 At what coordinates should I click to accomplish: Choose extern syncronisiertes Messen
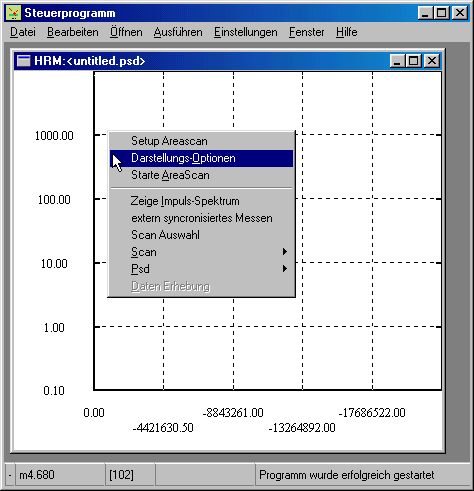(x=201, y=218)
